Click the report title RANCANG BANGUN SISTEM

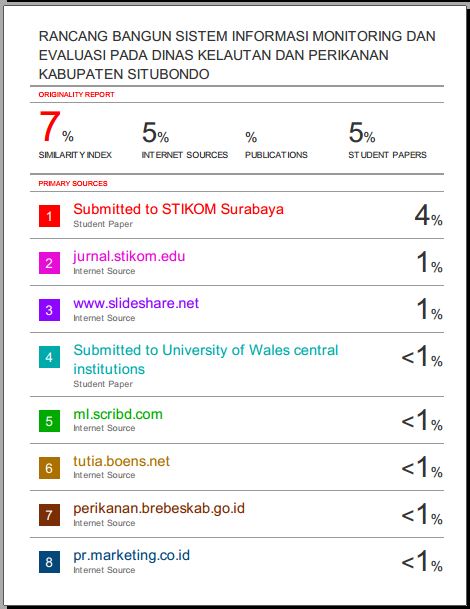pyautogui.click(x=237, y=55)
